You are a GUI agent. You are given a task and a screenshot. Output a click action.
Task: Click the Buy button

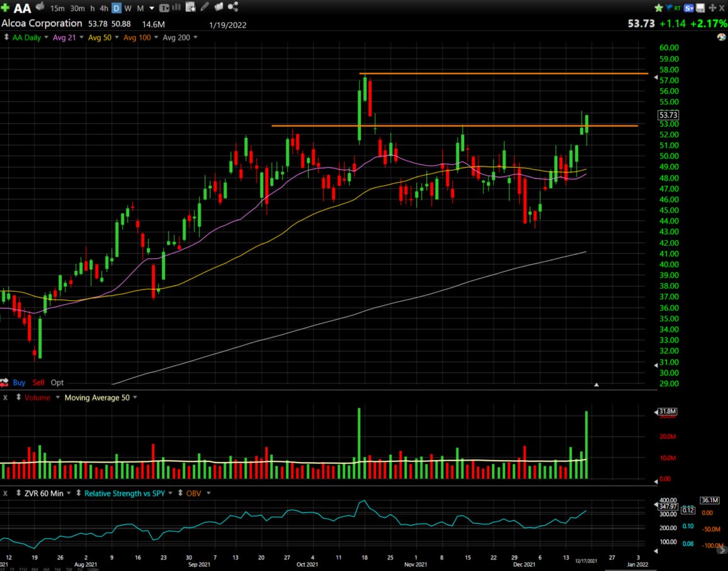tap(19, 383)
